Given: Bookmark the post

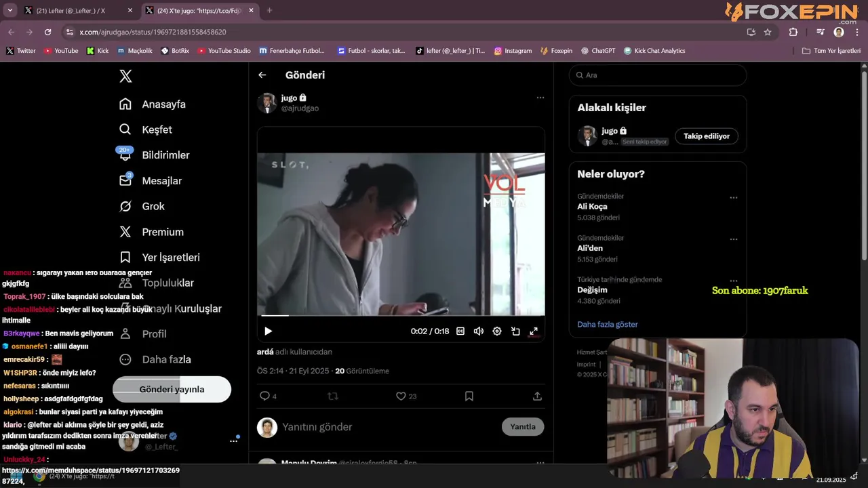Looking at the screenshot, I should tap(469, 396).
